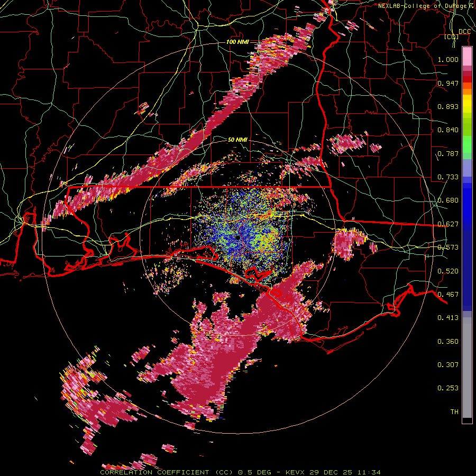Select the 0.947 legend value

pos(448,83)
